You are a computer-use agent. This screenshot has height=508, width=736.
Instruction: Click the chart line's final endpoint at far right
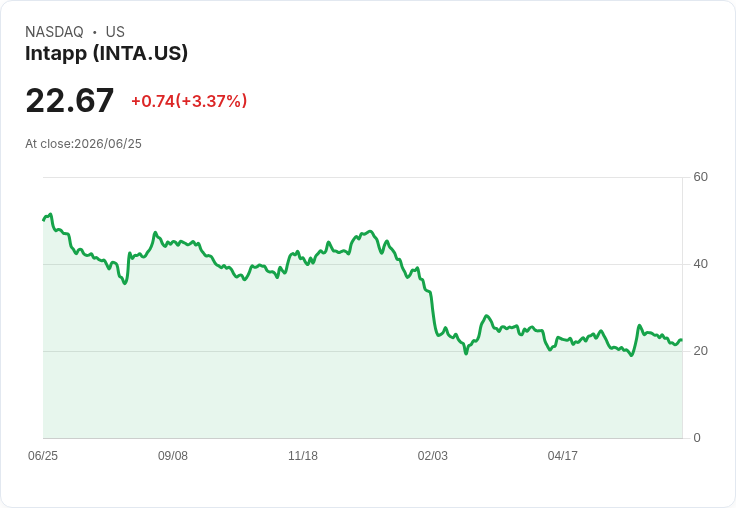[682, 340]
